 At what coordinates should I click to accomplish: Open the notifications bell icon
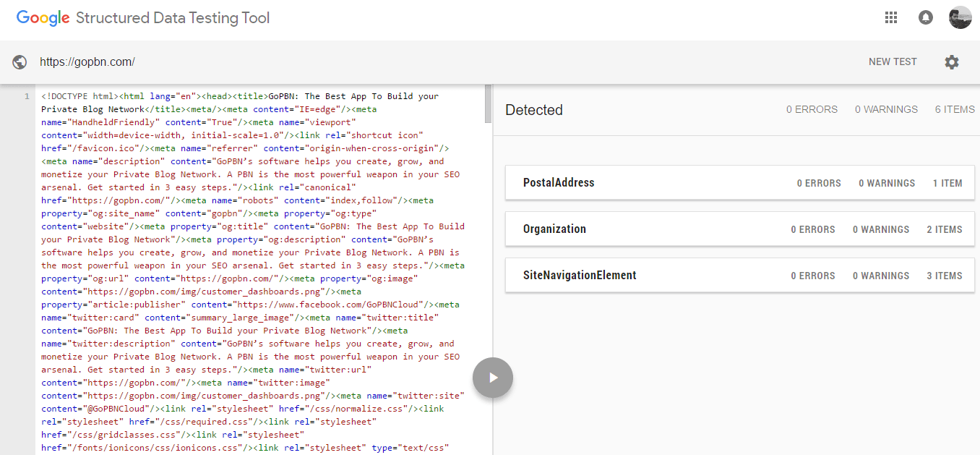click(925, 17)
